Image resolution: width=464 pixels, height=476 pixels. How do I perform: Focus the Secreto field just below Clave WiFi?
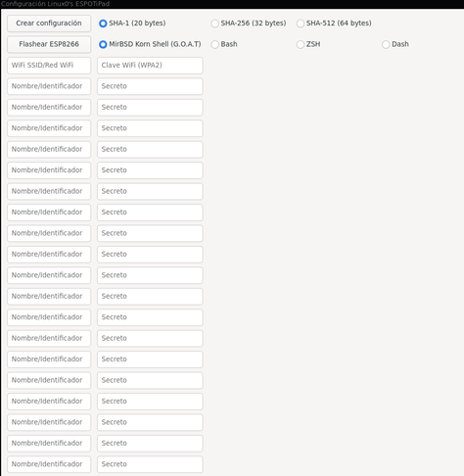tap(150, 86)
